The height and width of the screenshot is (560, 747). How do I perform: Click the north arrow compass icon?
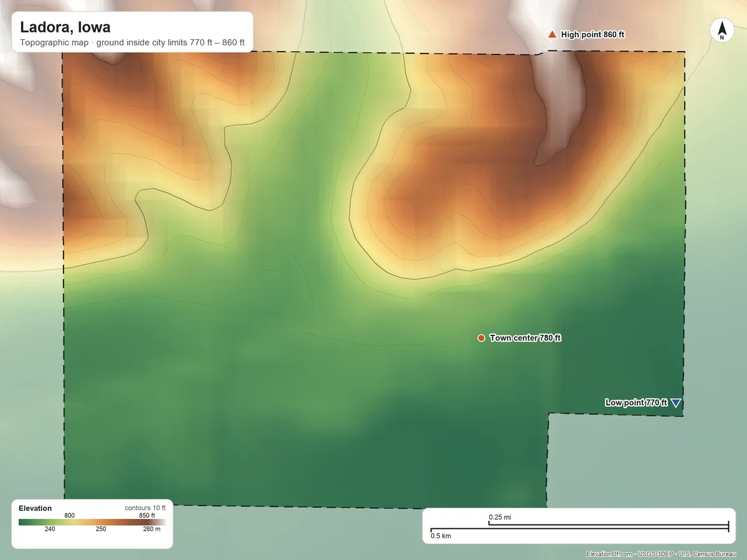(x=721, y=30)
